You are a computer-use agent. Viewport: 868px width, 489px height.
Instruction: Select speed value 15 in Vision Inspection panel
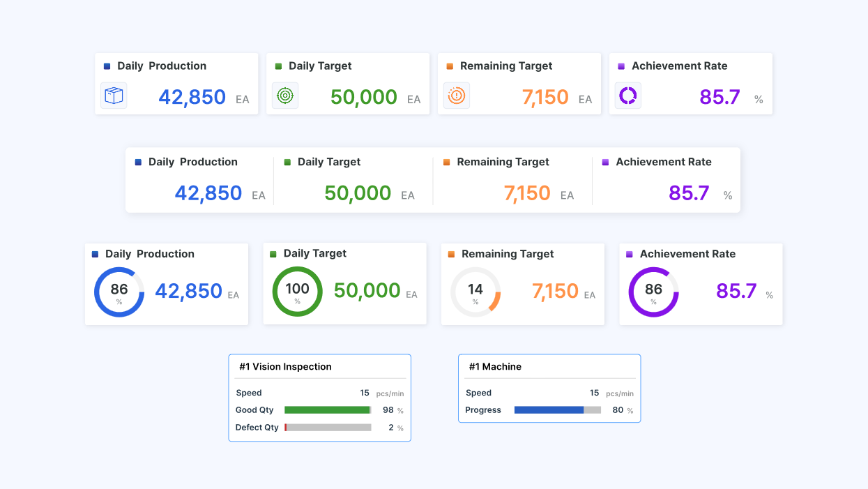[365, 393]
